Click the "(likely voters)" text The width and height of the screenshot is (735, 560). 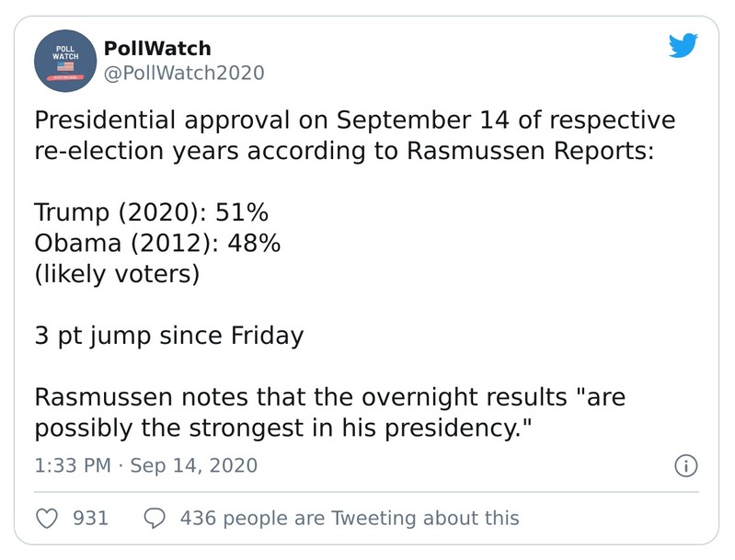(x=117, y=274)
